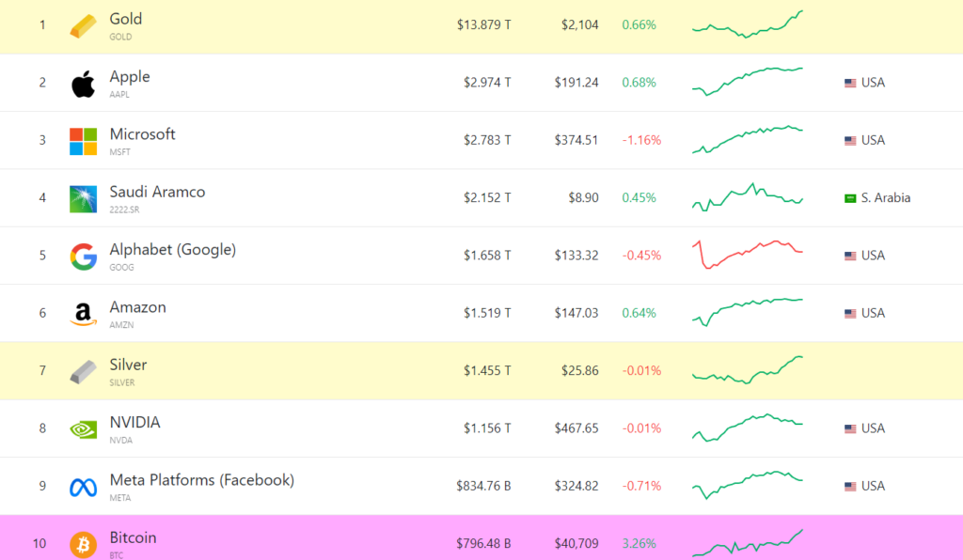
Task: Open the Microsoft company name link
Action: tap(142, 134)
